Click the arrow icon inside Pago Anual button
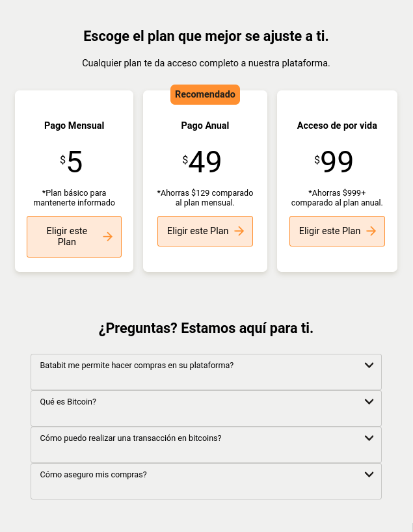This screenshot has width=413, height=532. 239,231
